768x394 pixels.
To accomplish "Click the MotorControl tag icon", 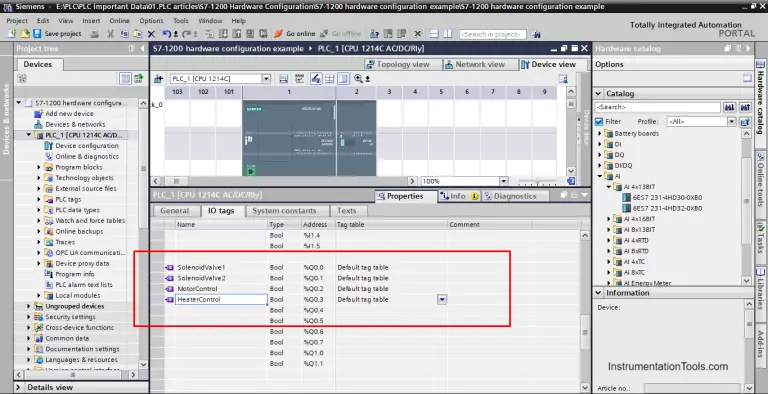I will pyautogui.click(x=169, y=289).
